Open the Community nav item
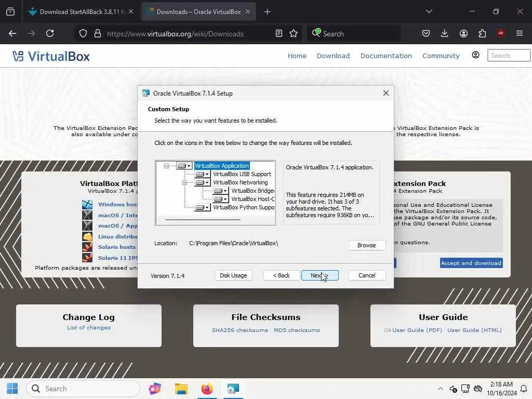 [441, 56]
